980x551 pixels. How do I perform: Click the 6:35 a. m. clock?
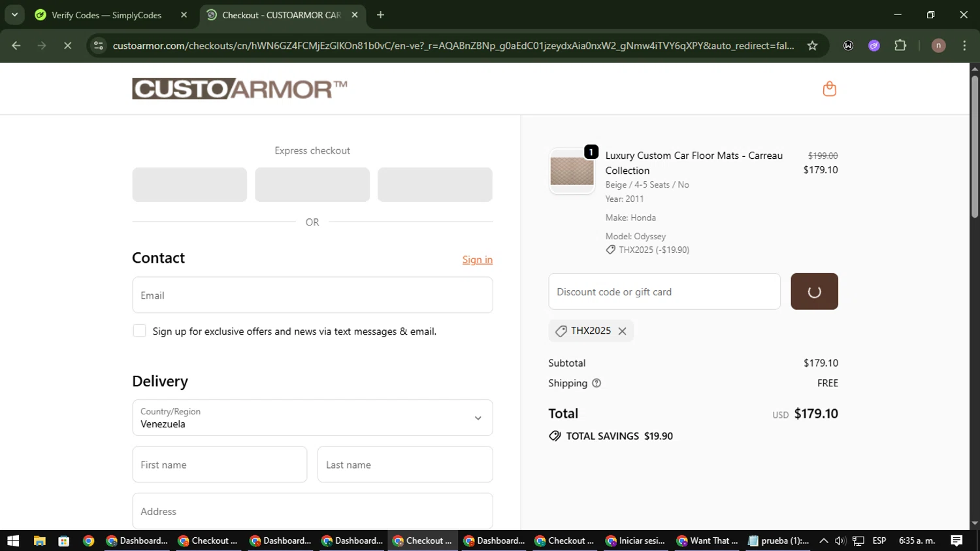tap(917, 541)
